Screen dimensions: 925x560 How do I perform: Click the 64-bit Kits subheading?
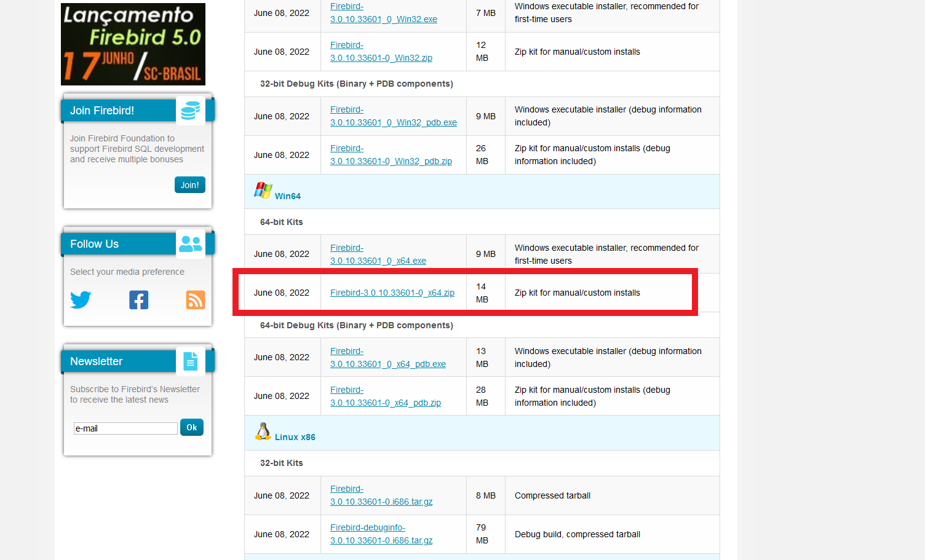[x=282, y=222]
